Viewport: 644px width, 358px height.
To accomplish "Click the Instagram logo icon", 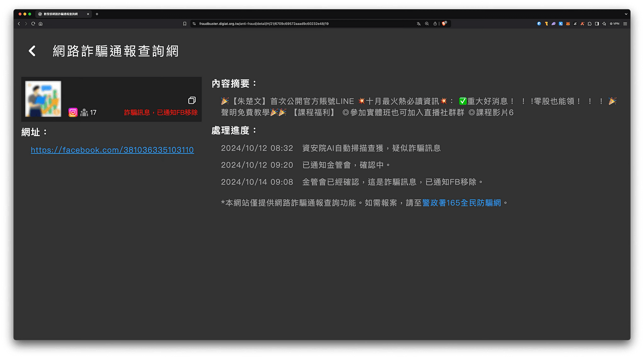I will coord(73,113).
